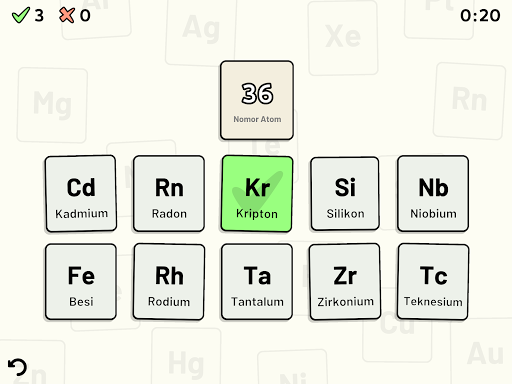
Task: Click the green Kr Kripton tile
Action: point(257,194)
